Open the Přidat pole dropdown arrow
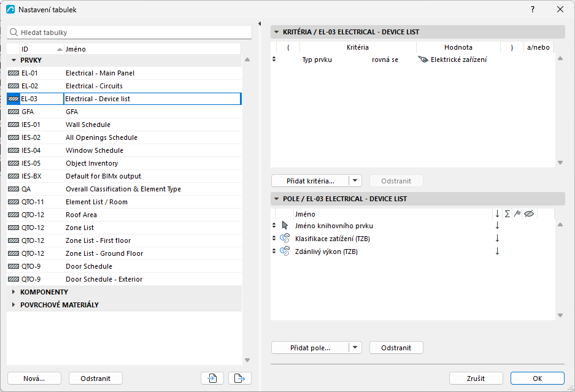Screen dimensions: 575x392 click(x=355, y=347)
